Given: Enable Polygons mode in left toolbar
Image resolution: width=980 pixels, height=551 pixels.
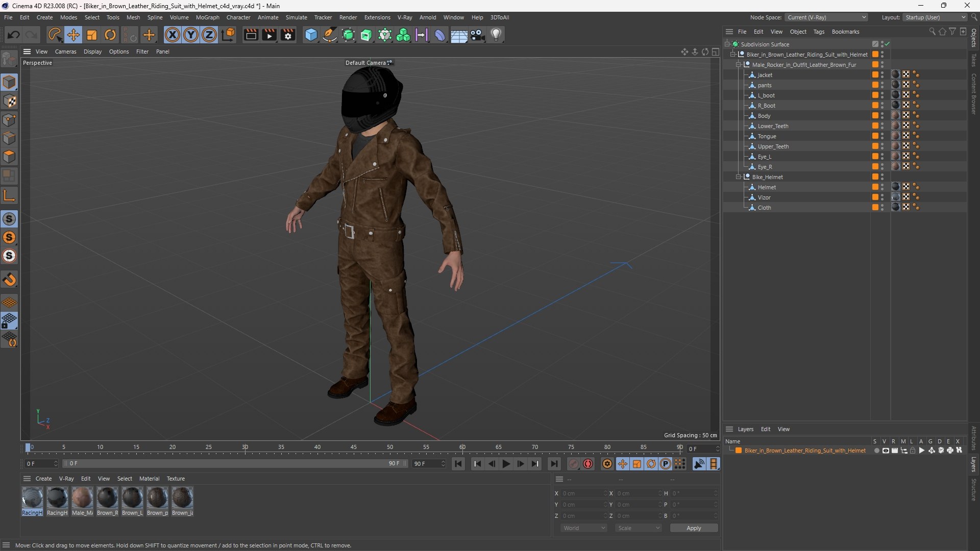Looking at the screenshot, I should pos(9,156).
